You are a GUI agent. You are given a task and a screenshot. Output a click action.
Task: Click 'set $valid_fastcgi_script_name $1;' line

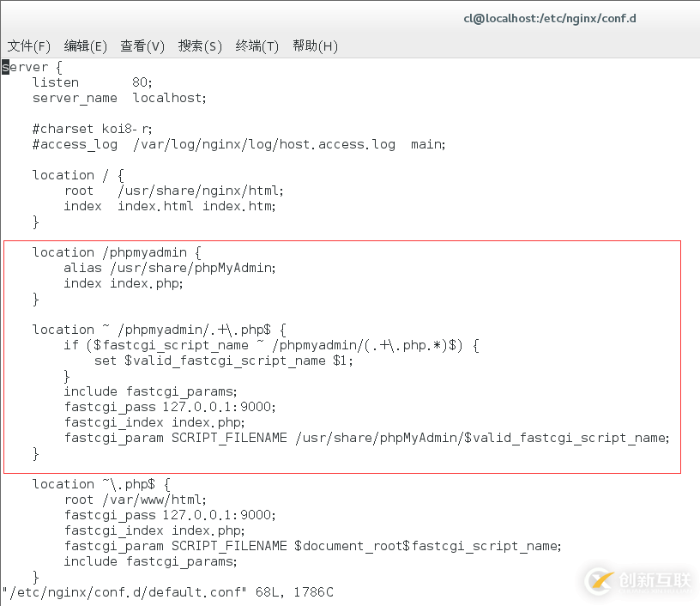[224, 361]
